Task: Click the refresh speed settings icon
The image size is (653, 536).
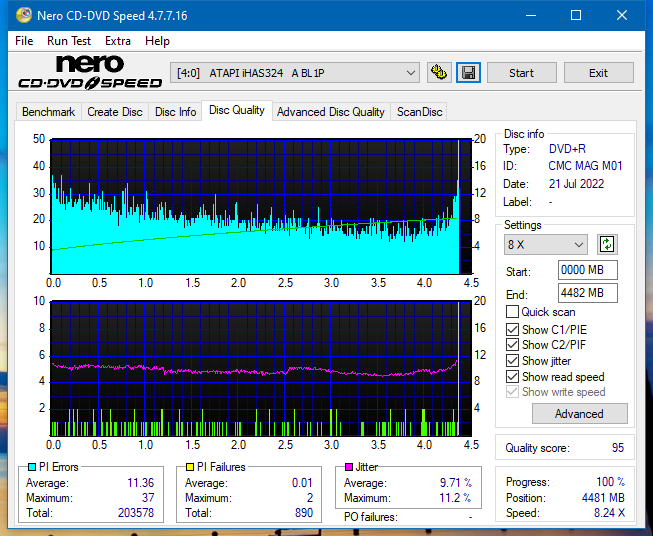Action: 607,244
